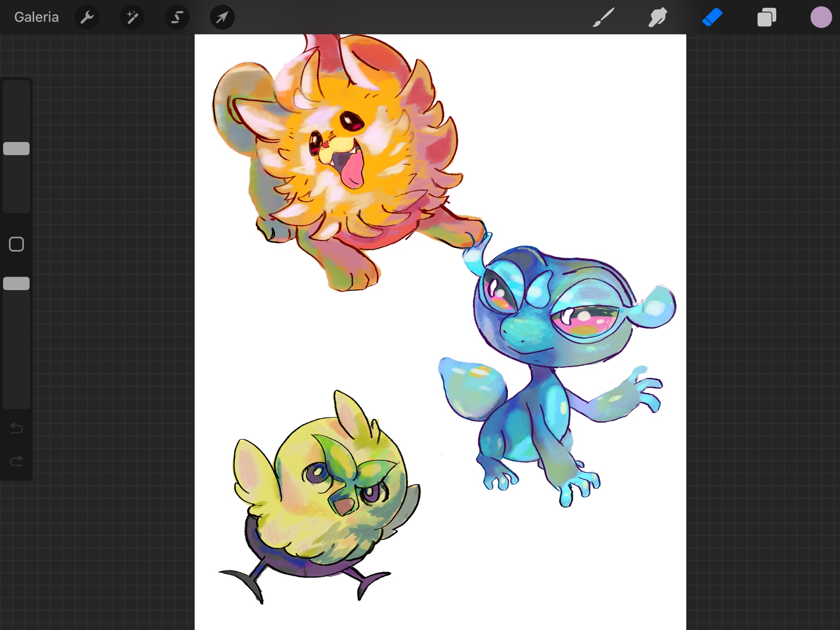Click the undo arrow

coord(16,428)
